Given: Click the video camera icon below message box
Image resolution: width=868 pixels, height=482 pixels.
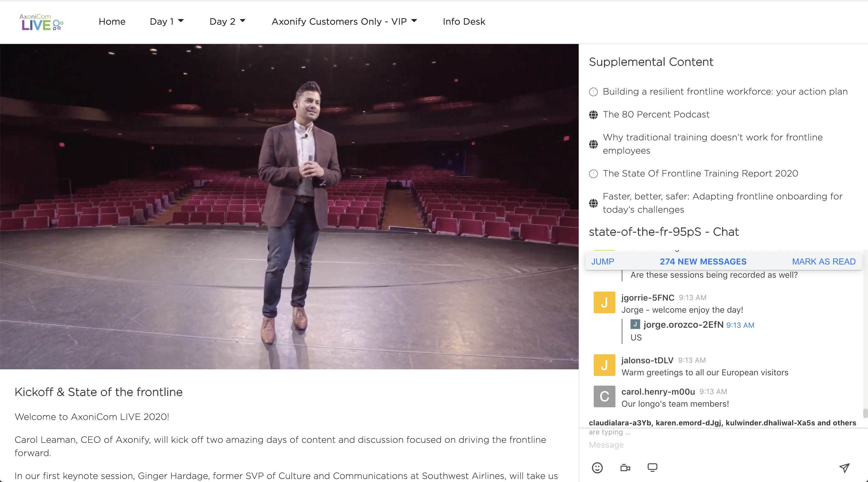Looking at the screenshot, I should [625, 468].
